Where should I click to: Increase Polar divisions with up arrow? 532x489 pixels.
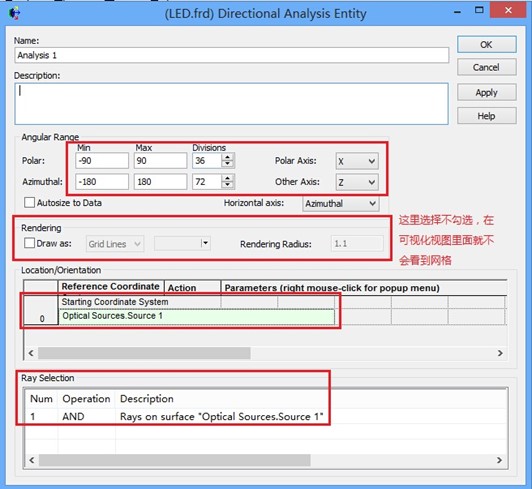tap(228, 157)
